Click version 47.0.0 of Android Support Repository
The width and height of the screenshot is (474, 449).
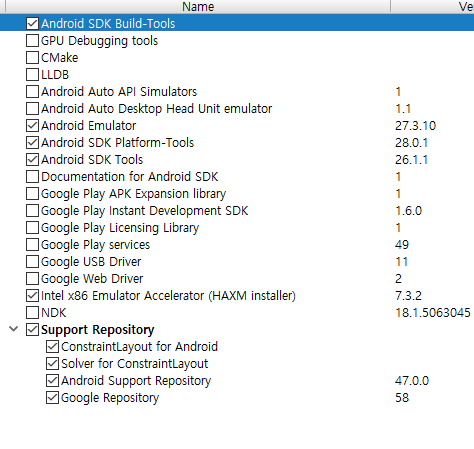point(412,381)
